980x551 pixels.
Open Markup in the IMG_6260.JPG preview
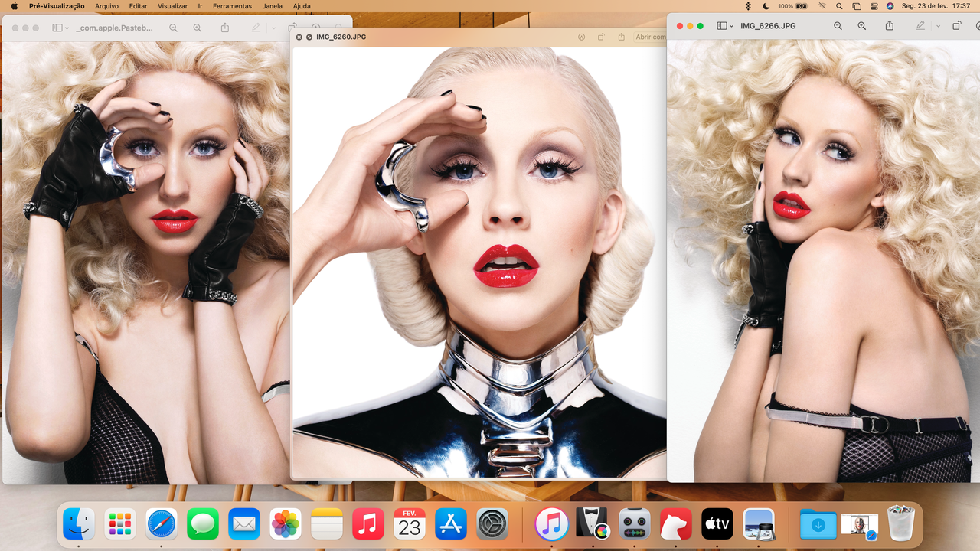coord(581,37)
